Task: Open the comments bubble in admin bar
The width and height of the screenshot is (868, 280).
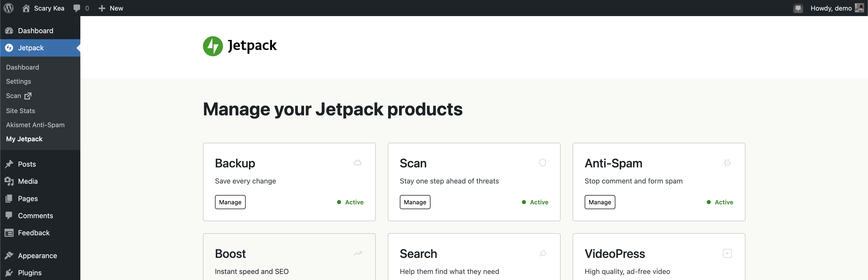Action: (x=77, y=8)
